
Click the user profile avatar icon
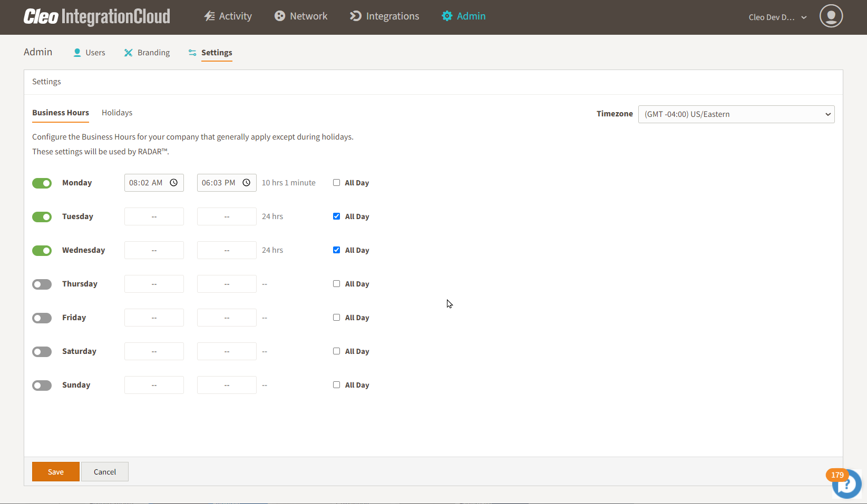click(831, 16)
